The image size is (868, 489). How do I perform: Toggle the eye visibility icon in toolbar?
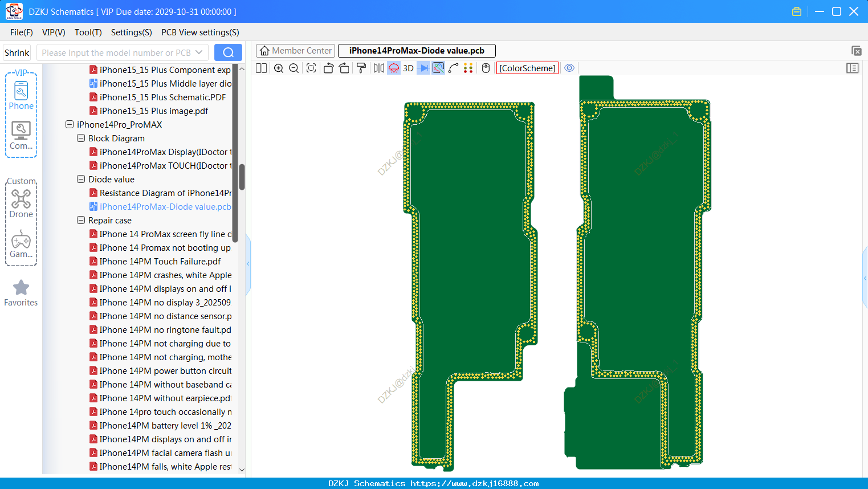tap(569, 68)
